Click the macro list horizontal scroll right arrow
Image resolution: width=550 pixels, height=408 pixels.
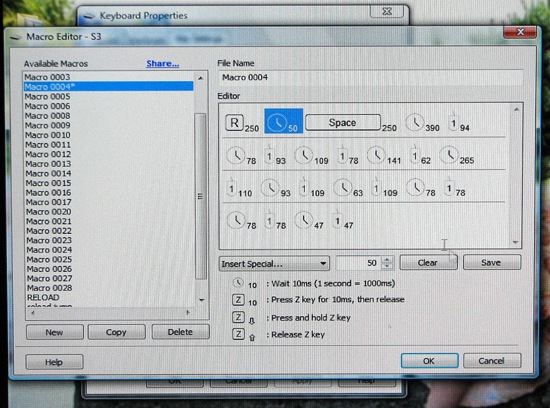188,312
